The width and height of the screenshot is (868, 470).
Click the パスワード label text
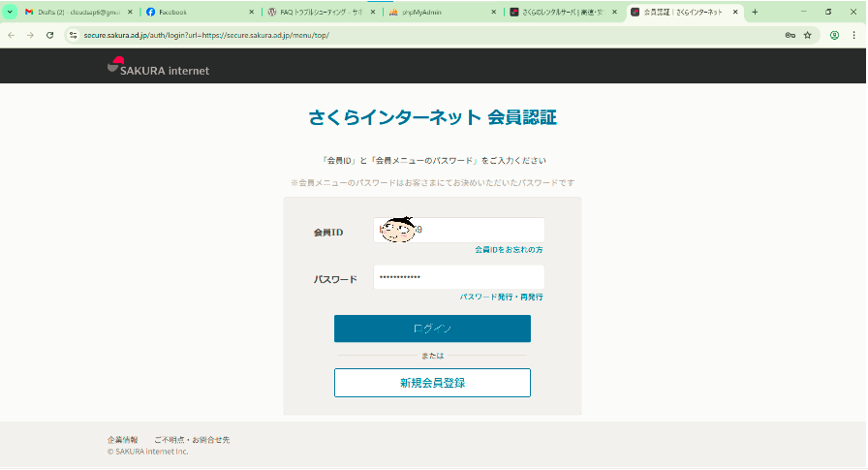[335, 279]
